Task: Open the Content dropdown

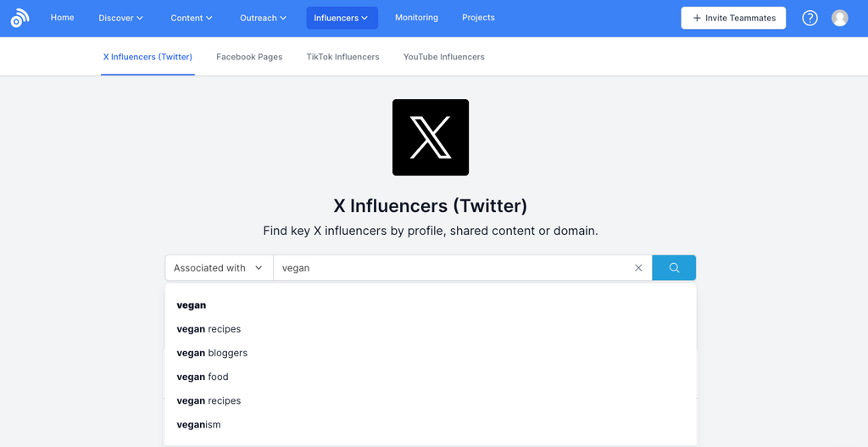Action: pyautogui.click(x=191, y=18)
